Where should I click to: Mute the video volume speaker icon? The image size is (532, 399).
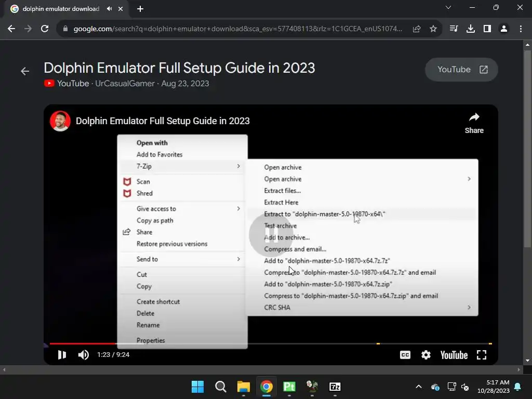coord(83,355)
